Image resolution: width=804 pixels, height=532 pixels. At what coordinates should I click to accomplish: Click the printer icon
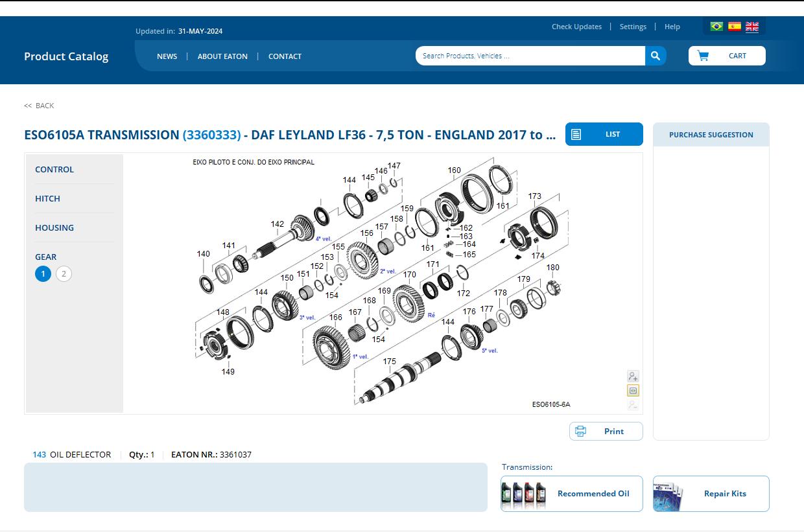point(580,431)
